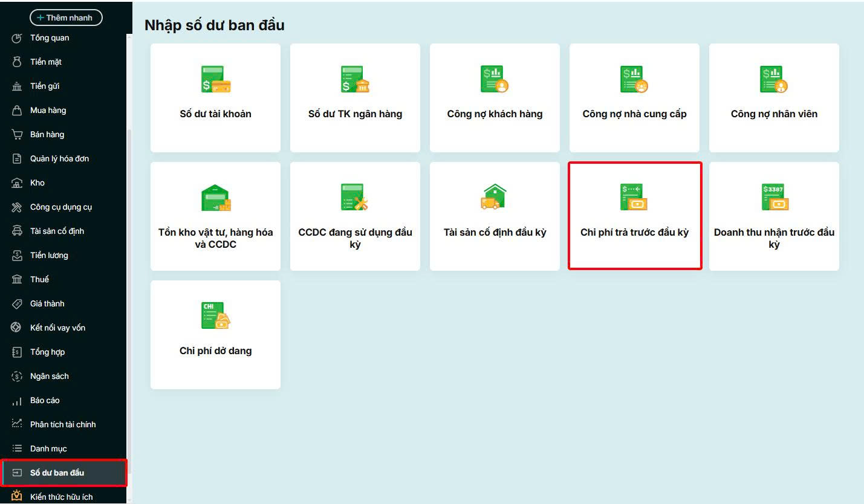Click the Tài sản cố định đầu kỳ icon
The width and height of the screenshot is (864, 504).
pos(494,197)
